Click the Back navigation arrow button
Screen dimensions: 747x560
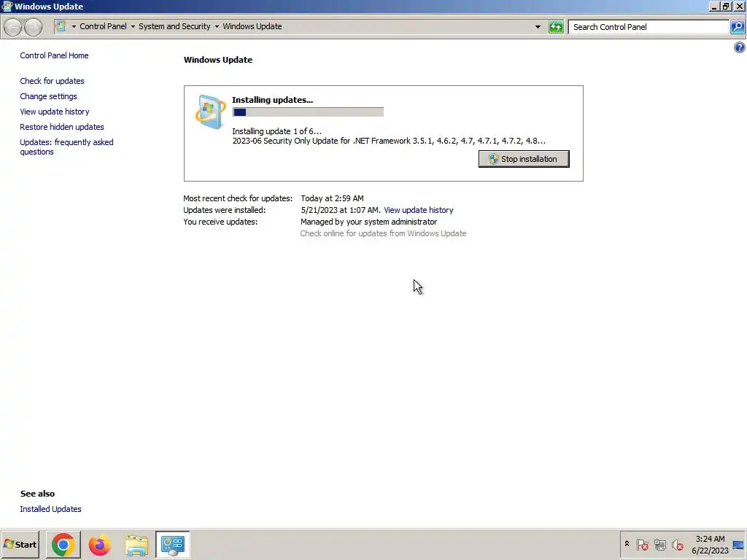click(13, 27)
